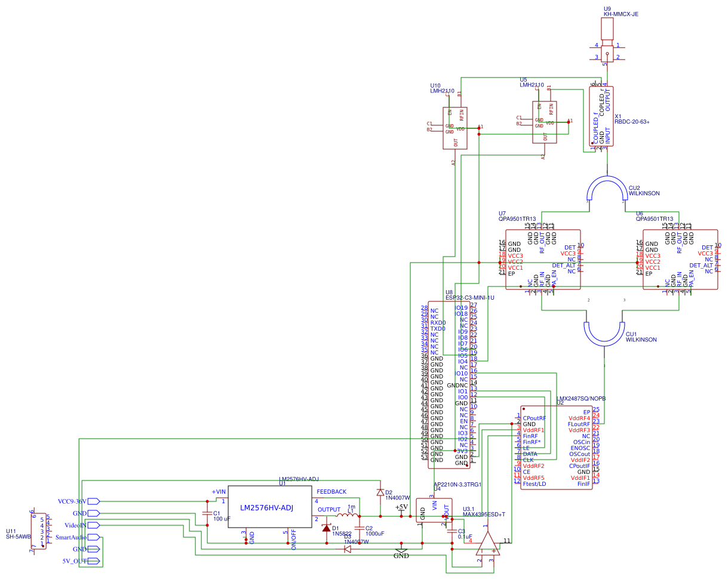Click the Schottky diode D1 1N5822
This screenshot has width=728, height=579.
point(325,528)
